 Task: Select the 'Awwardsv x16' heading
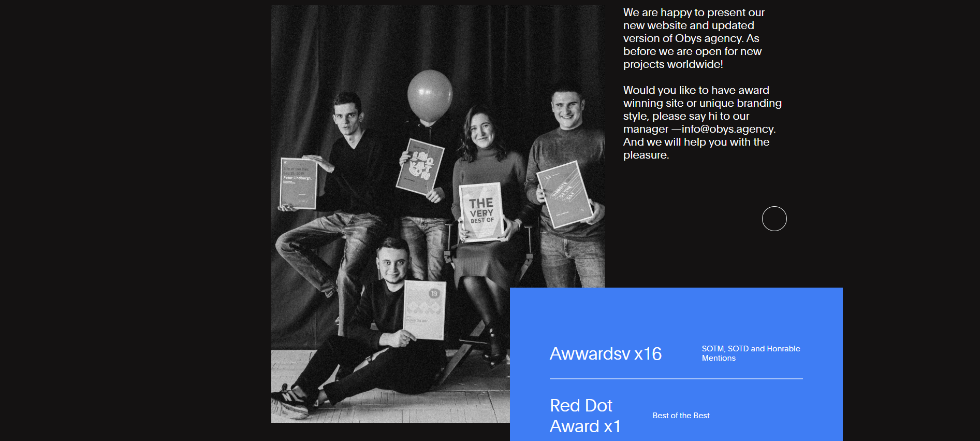point(605,354)
